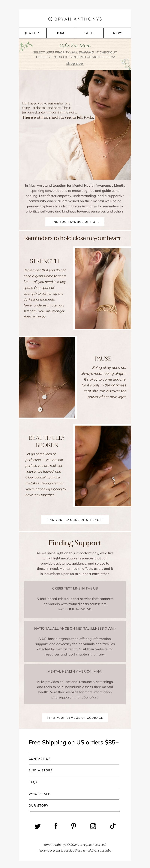Open the TikTok social icon
Image resolution: width=150 pixels, height=868 pixels.
click(112, 826)
